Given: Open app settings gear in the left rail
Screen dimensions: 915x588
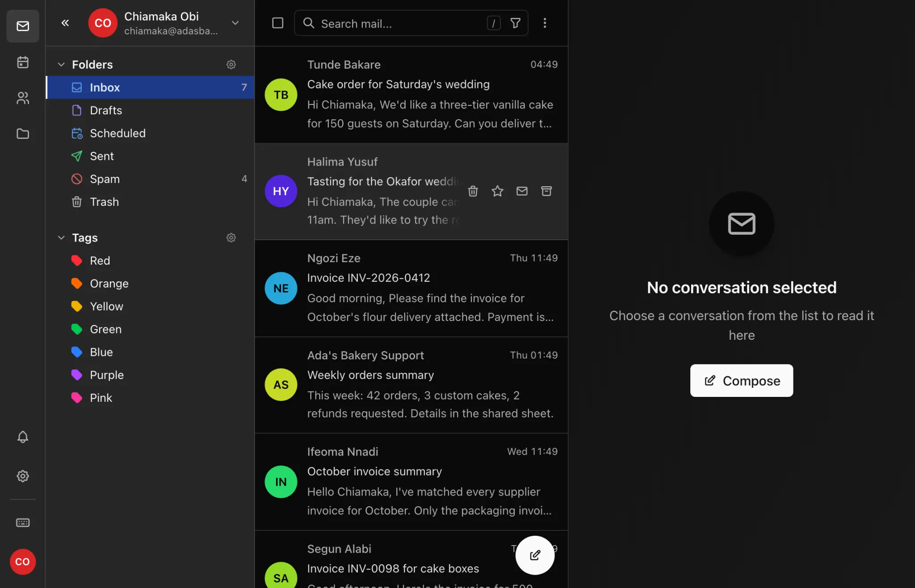Looking at the screenshot, I should [x=23, y=476].
